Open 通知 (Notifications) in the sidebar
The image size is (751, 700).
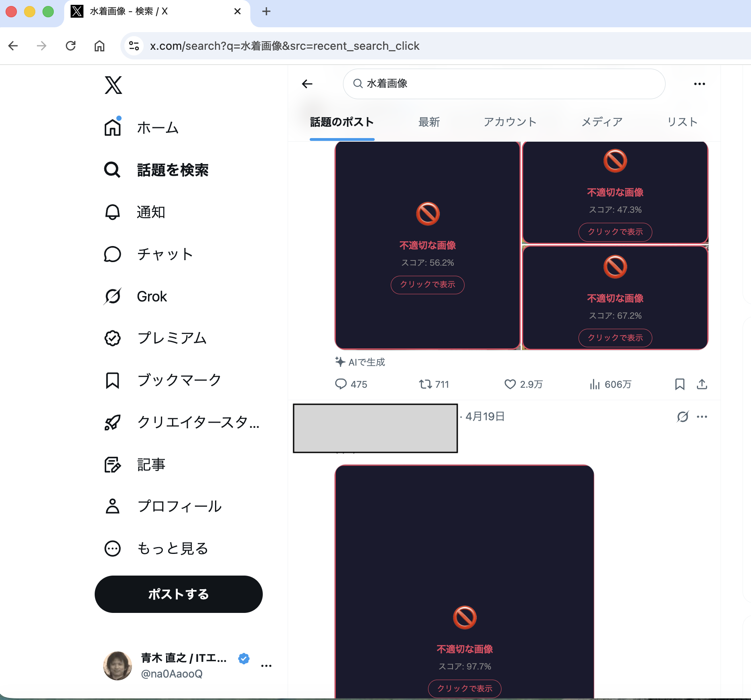(x=135, y=212)
